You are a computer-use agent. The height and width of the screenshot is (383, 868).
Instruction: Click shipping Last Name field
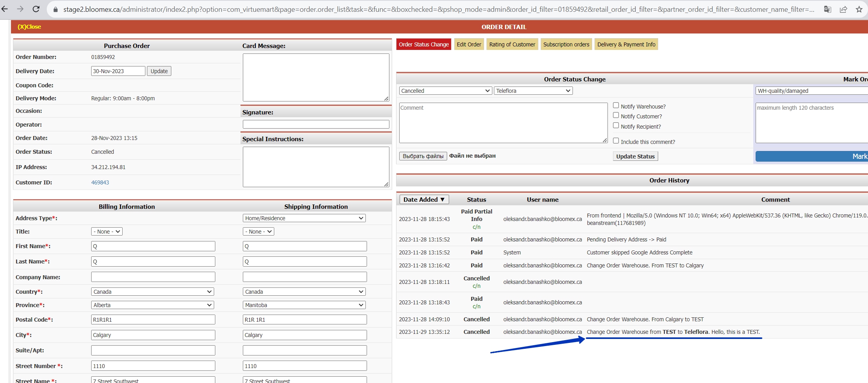coord(305,261)
